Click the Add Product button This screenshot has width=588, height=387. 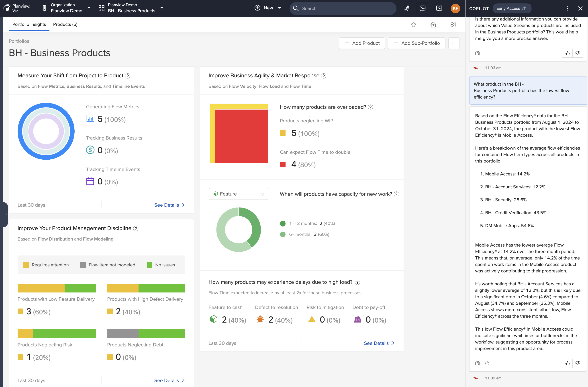tap(362, 43)
